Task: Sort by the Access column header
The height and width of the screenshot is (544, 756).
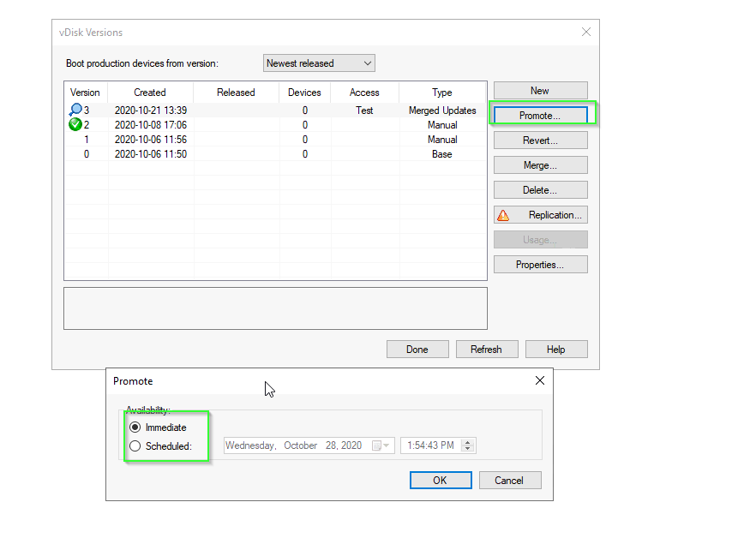Action: [x=364, y=93]
